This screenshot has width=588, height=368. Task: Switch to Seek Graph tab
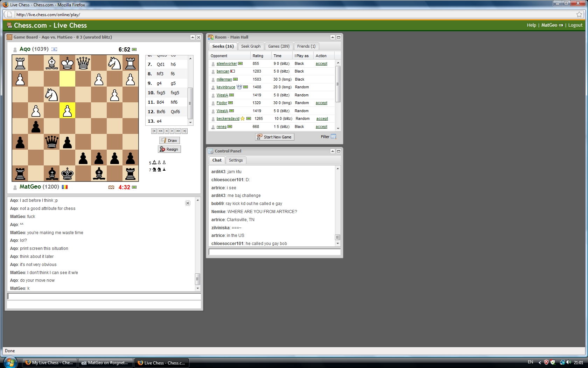pos(251,46)
